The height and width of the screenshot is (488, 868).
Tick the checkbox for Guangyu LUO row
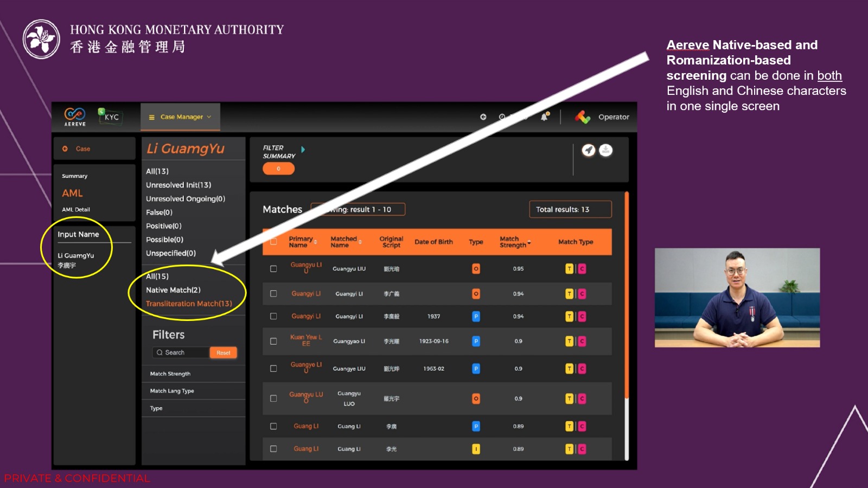pyautogui.click(x=273, y=399)
